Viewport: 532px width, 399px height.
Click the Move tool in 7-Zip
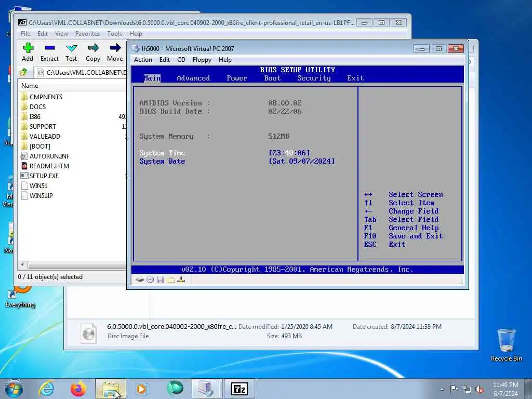pos(115,52)
